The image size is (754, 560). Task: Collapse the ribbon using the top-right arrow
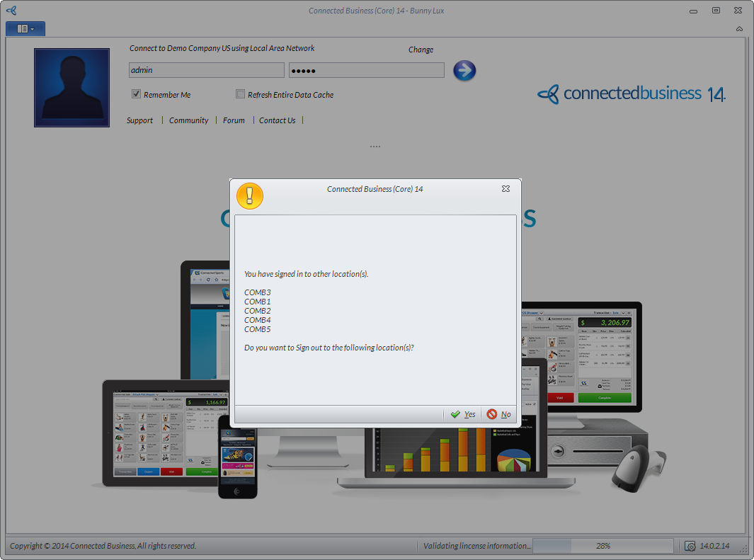[x=739, y=29]
